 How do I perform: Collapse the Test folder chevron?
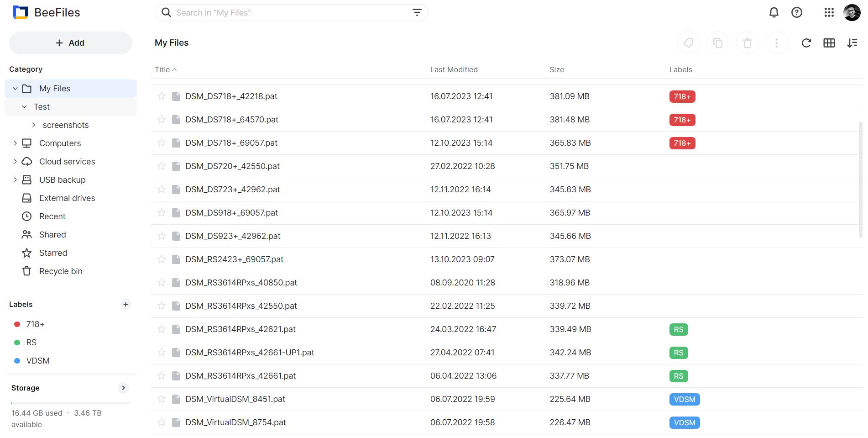[x=25, y=107]
